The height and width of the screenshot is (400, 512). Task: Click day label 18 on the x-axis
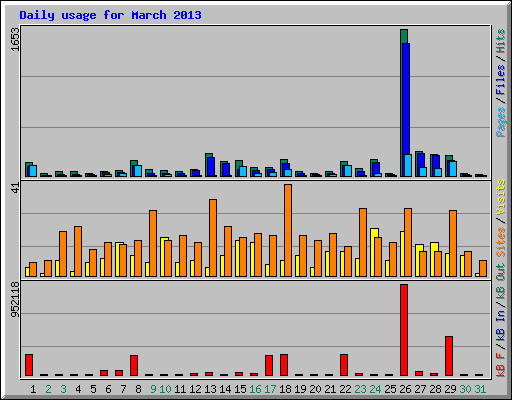tap(285, 389)
